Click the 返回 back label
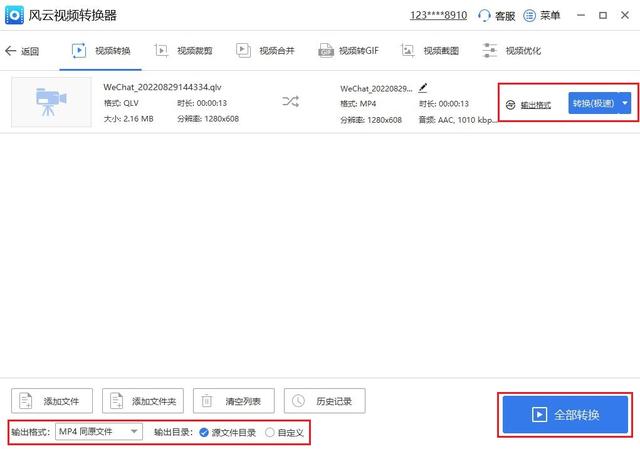640x449 pixels. 30,51
